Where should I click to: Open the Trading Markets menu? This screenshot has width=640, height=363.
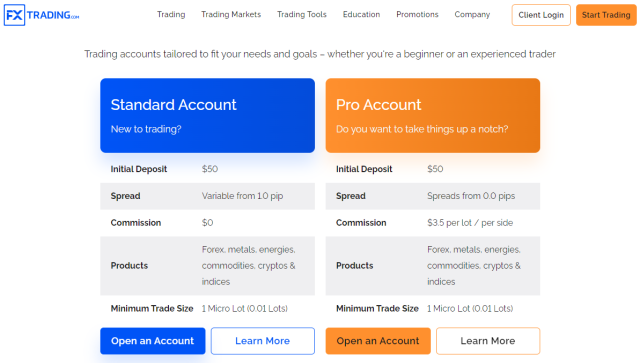(231, 15)
